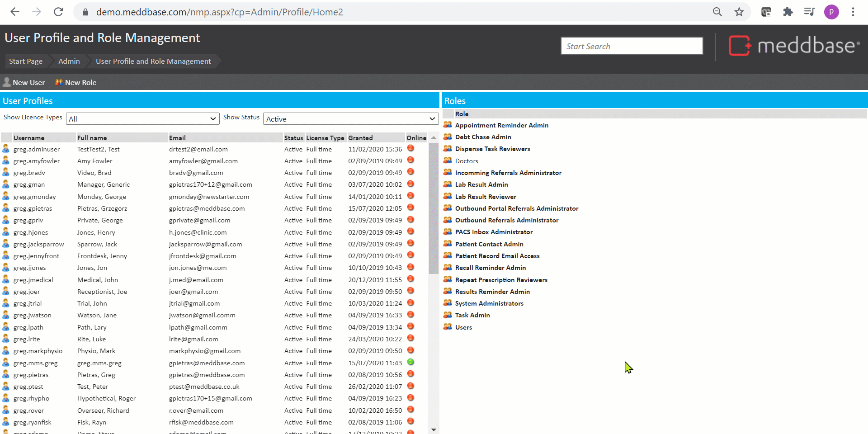Screen dimensions: 868x434
Task: Click the meddbase logo
Action: (x=794, y=46)
